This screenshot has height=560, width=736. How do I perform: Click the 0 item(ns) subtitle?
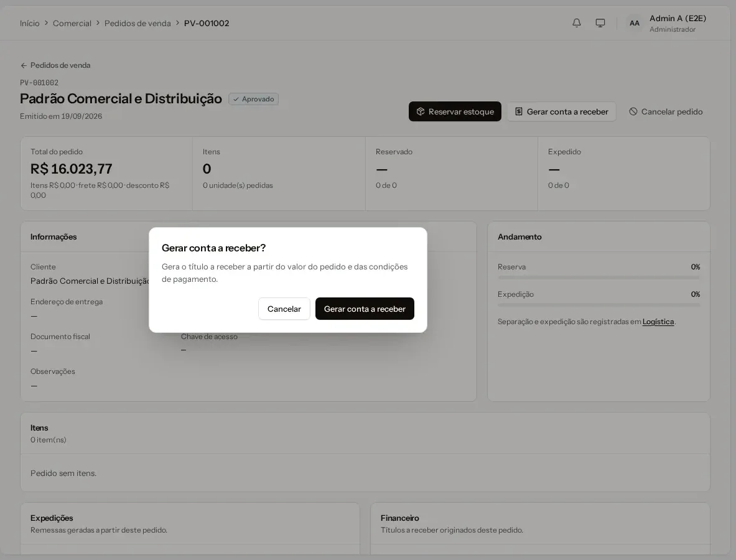point(49,440)
